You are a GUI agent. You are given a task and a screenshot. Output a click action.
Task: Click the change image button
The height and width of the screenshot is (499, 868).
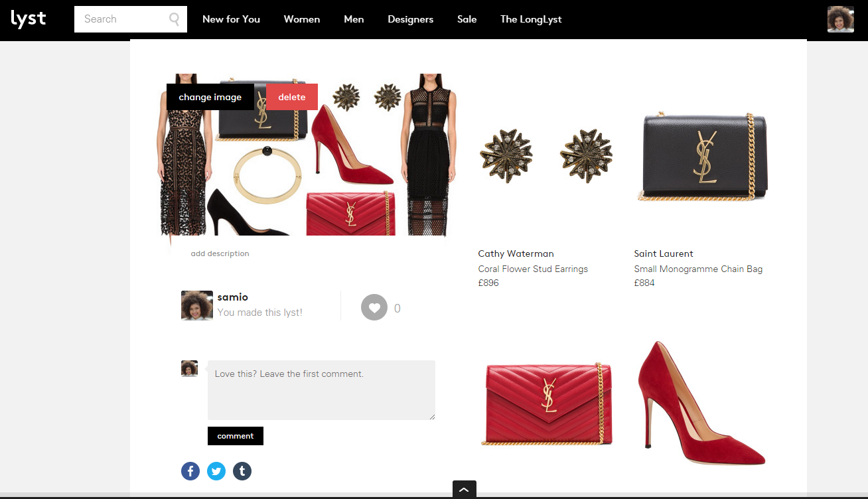pos(210,97)
